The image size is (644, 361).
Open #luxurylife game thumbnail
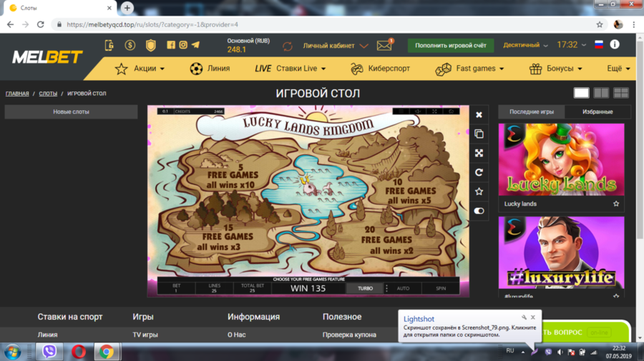click(x=561, y=253)
